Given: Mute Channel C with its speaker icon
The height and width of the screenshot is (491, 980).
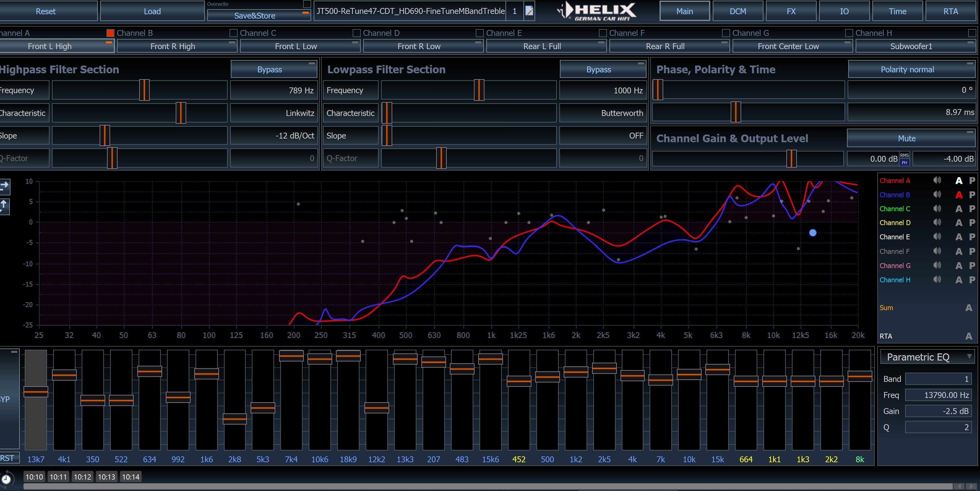Looking at the screenshot, I should tap(937, 208).
